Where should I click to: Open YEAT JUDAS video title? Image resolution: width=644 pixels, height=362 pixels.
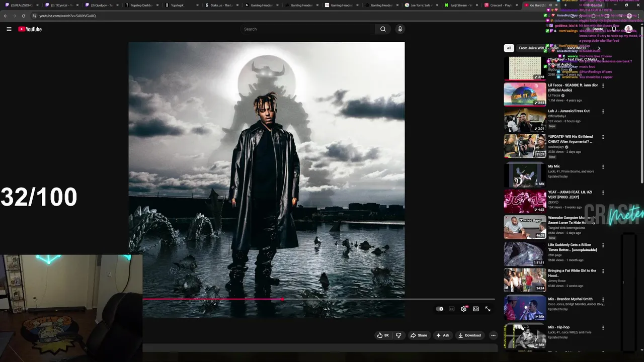click(572, 195)
